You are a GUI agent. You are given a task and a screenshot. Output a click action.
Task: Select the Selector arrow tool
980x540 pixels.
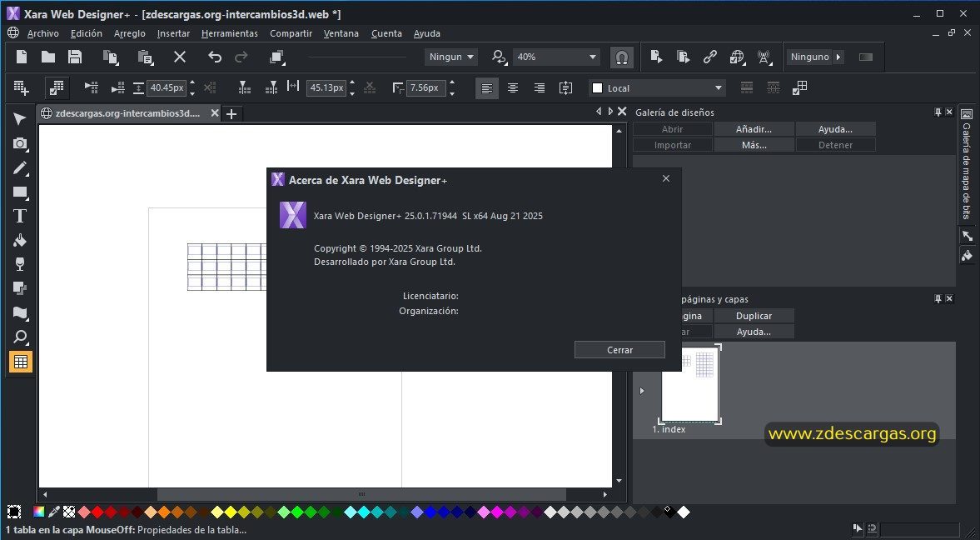tap(20, 119)
